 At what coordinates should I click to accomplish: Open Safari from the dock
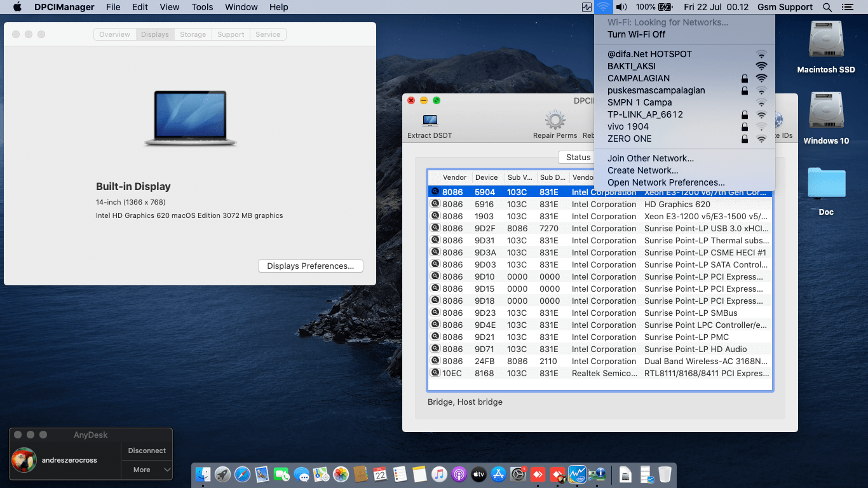[242, 474]
